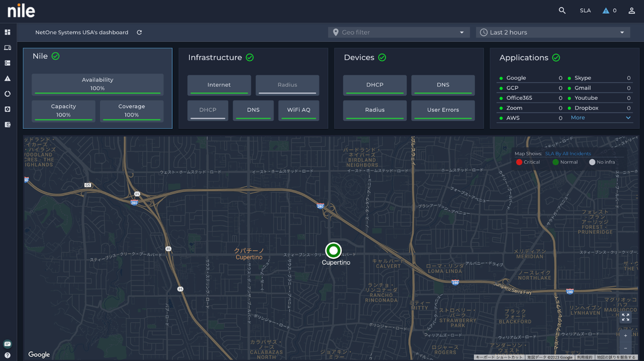The image size is (644, 361).
Task: Toggle map fullscreen view
Action: tap(625, 318)
